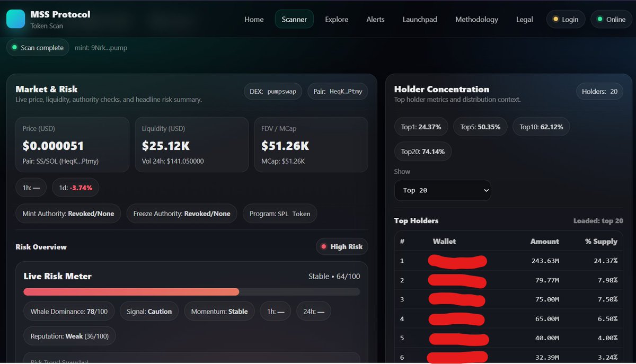The width and height of the screenshot is (636, 364).
Task: Open the Home page
Action: click(x=254, y=19)
